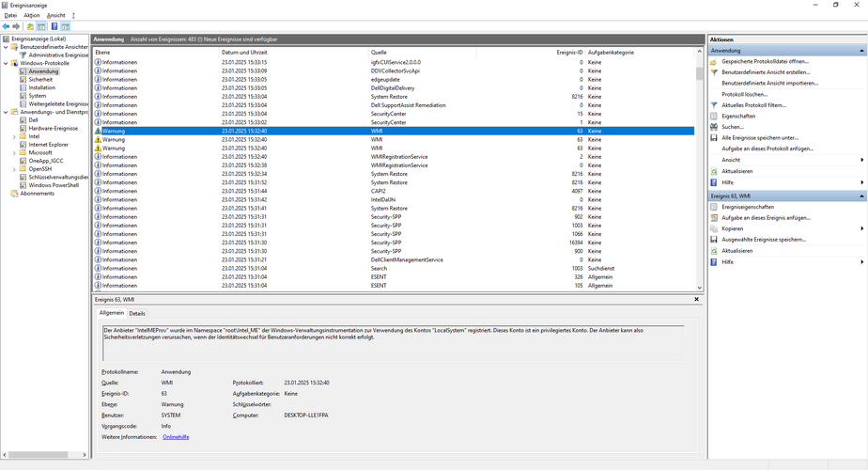This screenshot has width=868, height=470.
Task: Click the Ereigniseigenschaften icon
Action: pos(714,207)
